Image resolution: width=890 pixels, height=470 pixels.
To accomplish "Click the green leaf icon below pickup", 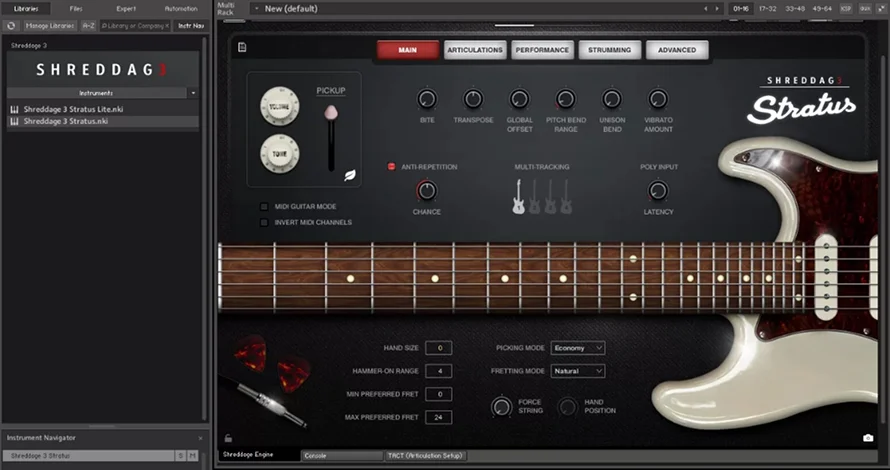I will [x=349, y=174].
